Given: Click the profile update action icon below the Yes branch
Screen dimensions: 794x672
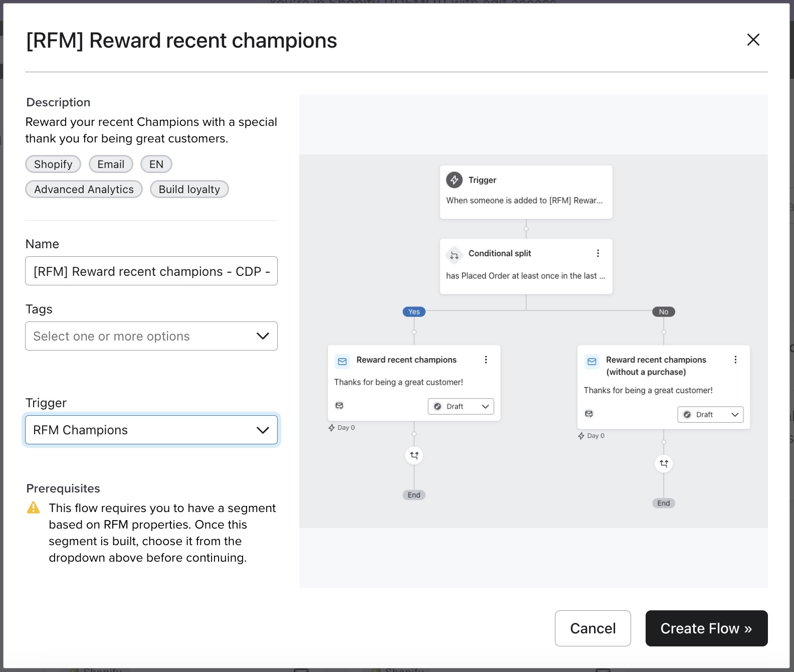Looking at the screenshot, I should point(414,455).
